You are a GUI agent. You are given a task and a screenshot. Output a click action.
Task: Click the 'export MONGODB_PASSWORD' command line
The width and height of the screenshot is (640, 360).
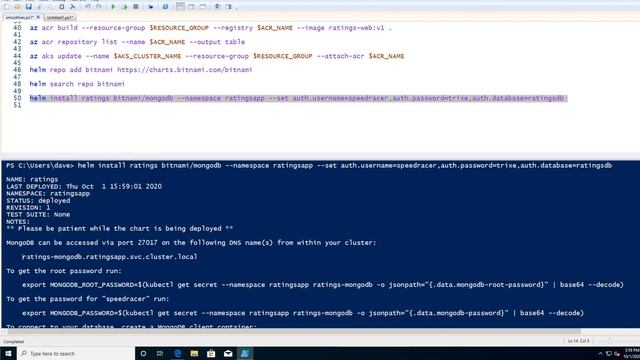(x=303, y=313)
